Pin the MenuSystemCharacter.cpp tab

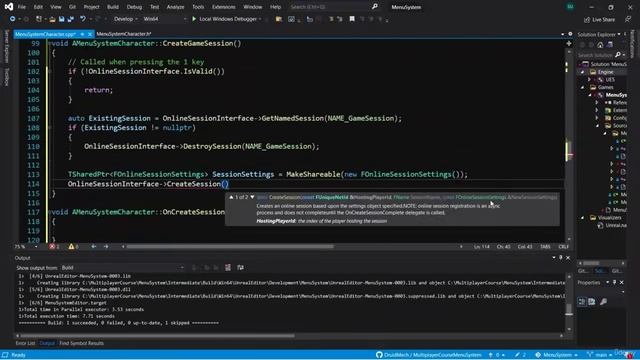[82, 34]
